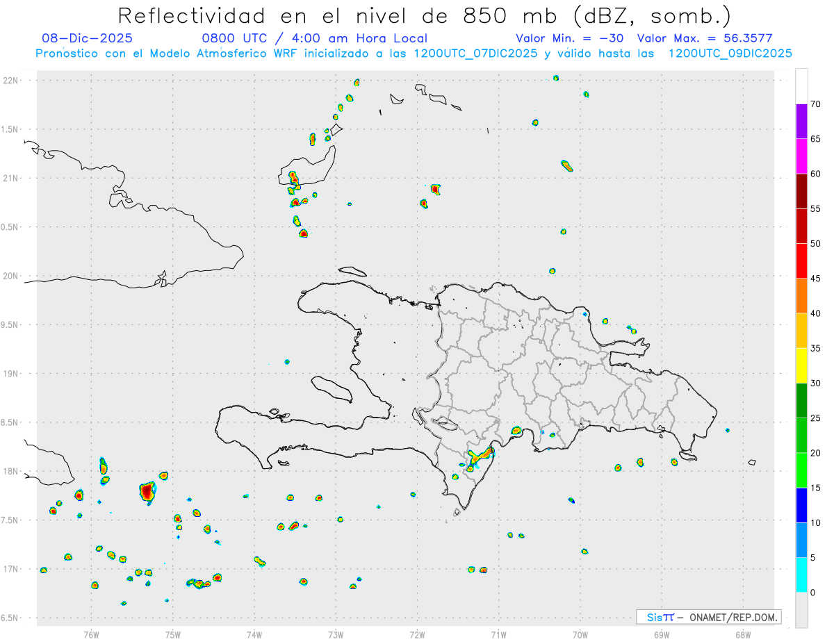Viewport: 834px width, 644px height.
Task: Click the latitude axis label '18N'
Action: (x=12, y=471)
